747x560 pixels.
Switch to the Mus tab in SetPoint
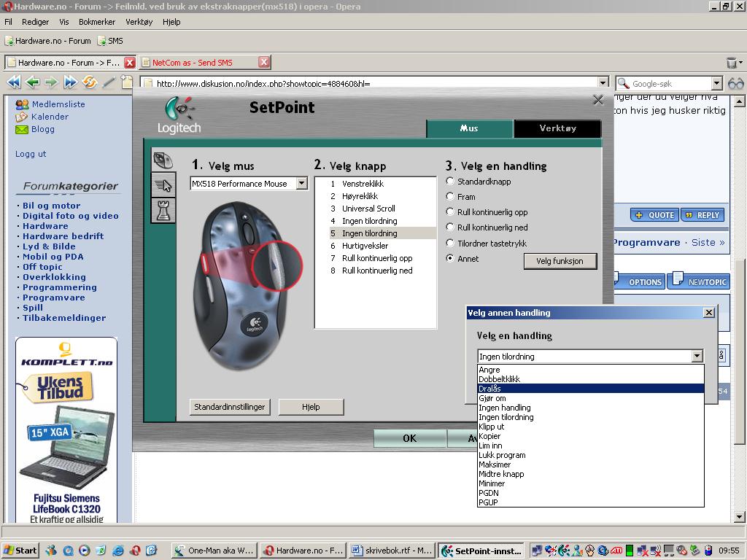469,128
